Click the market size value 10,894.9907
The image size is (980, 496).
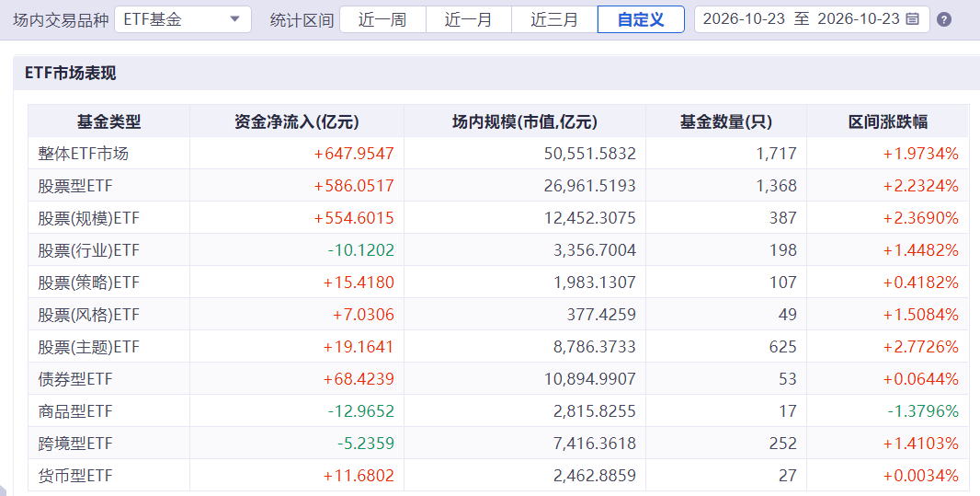pos(590,379)
